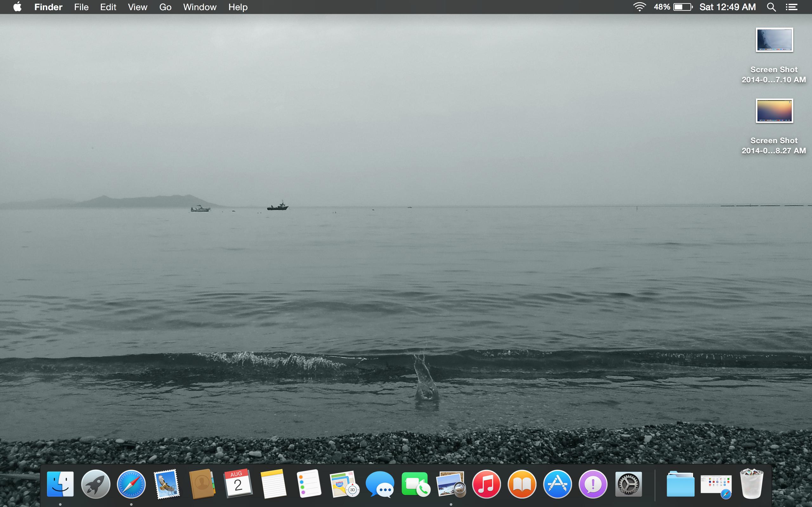The width and height of the screenshot is (812, 507).
Task: Click the Wi-Fi status dropdown
Action: [639, 7]
